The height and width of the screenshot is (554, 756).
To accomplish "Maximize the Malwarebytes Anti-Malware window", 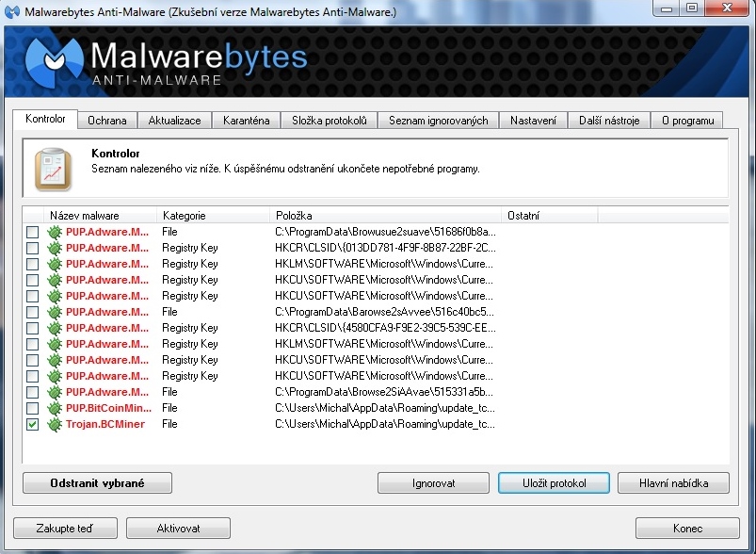I will [692, 8].
